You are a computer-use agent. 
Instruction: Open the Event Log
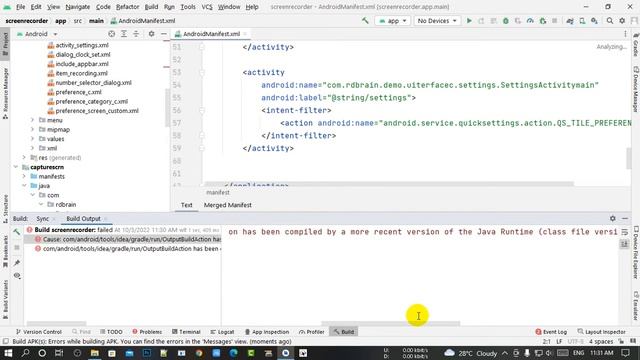pyautogui.click(x=551, y=331)
